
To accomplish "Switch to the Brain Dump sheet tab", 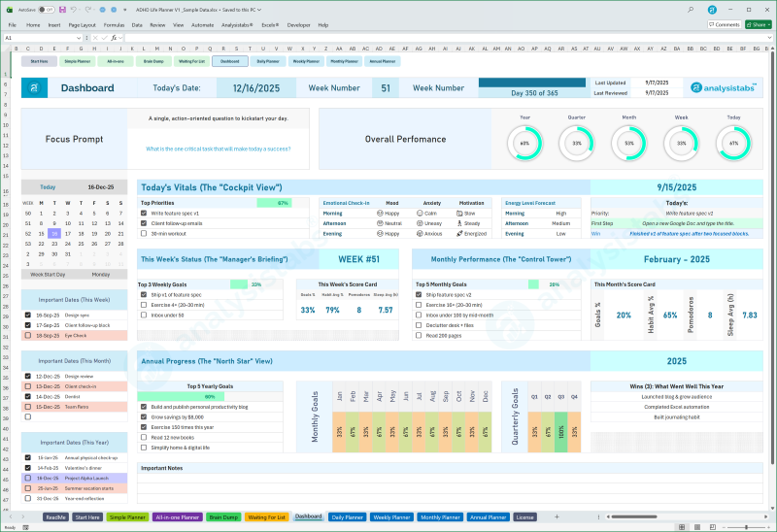I will 222,516.
